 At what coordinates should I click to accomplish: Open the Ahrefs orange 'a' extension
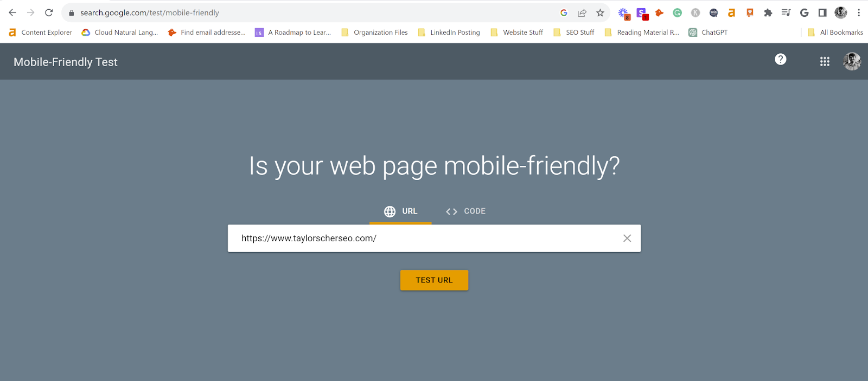[732, 12]
